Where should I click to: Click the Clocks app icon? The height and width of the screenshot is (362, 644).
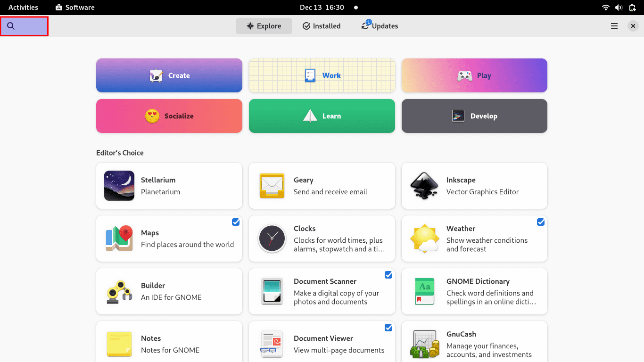(x=272, y=239)
